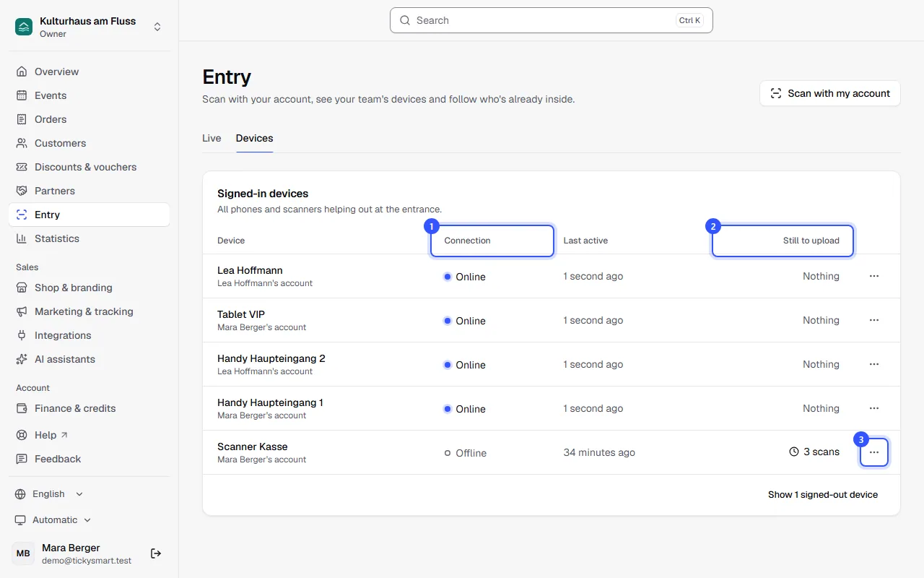Click the Finance & credits wallet icon

click(22, 408)
